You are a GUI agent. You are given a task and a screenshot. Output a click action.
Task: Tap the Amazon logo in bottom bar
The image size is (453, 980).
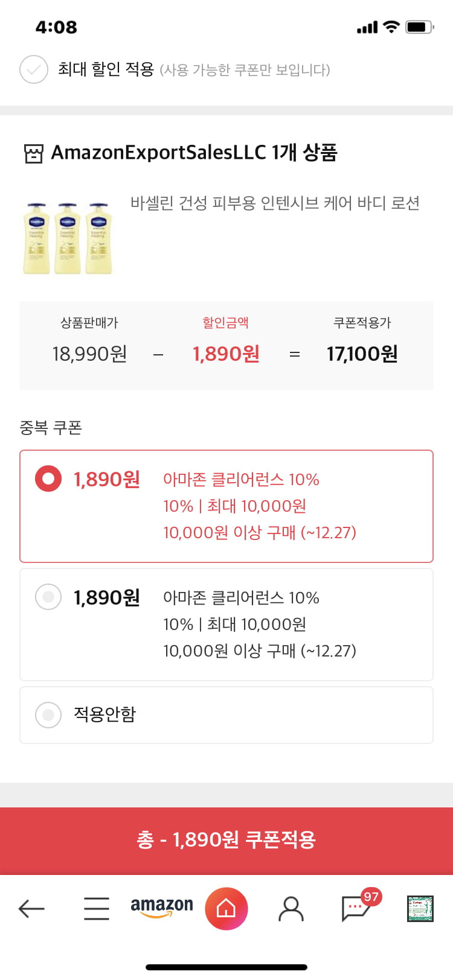[162, 907]
